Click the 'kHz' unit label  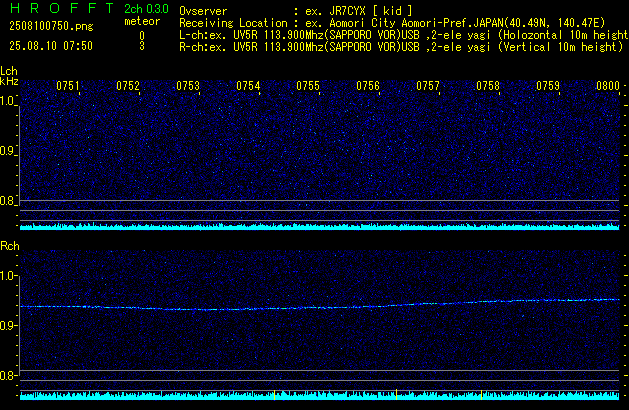pyautogui.click(x=9, y=81)
